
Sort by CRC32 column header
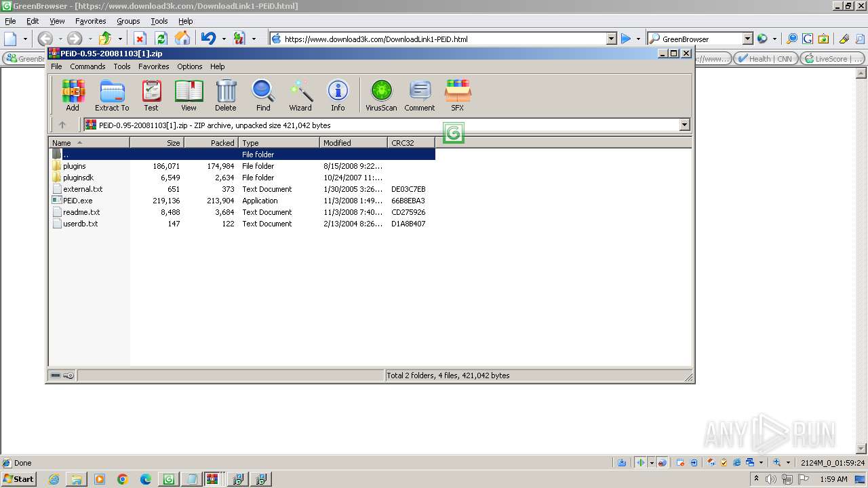[x=411, y=142]
